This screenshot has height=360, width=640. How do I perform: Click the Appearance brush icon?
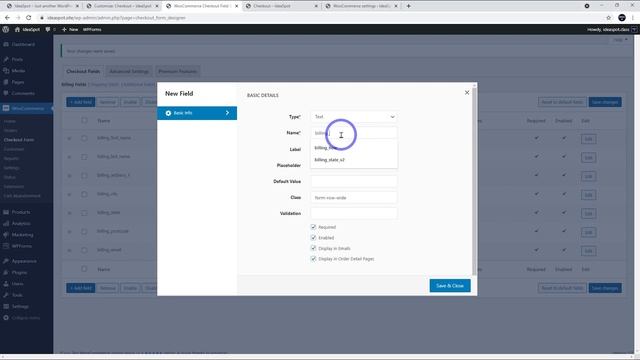click(x=6, y=261)
